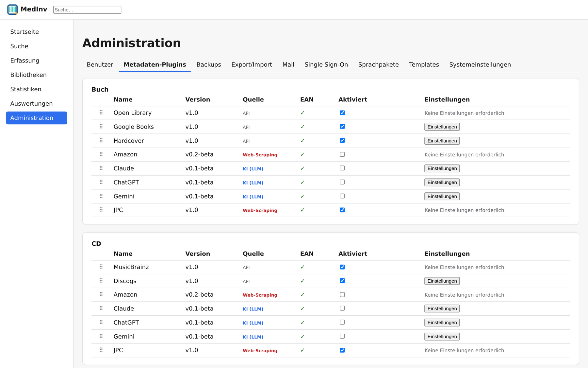This screenshot has width=588, height=368.
Task: Open the Systemeinstellungen tab
Action: click(x=480, y=64)
